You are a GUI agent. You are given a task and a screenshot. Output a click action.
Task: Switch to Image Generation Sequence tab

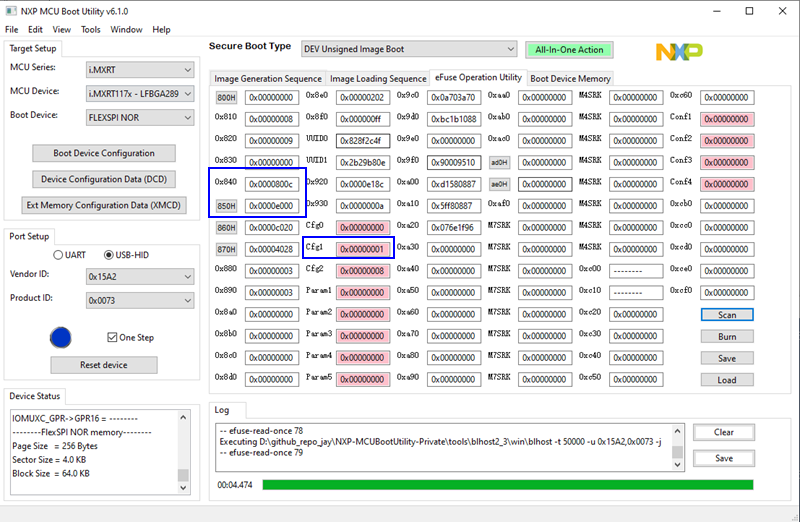268,79
